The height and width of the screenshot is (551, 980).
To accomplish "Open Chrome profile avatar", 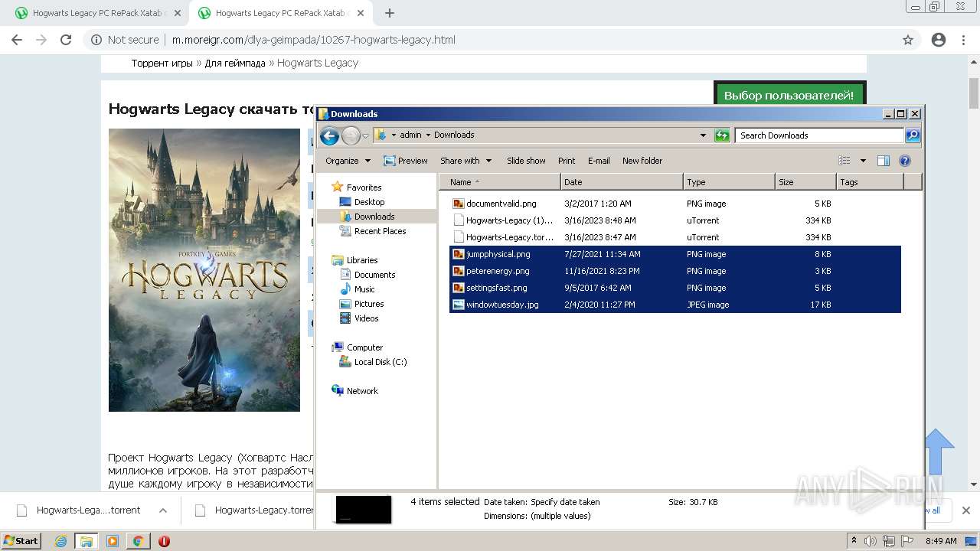I will 939,40.
